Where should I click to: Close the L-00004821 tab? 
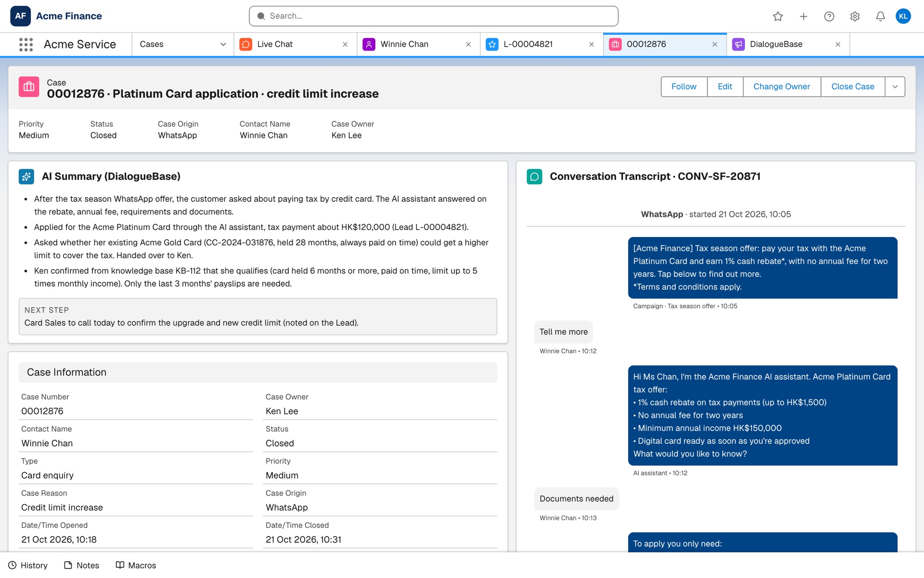(x=591, y=44)
